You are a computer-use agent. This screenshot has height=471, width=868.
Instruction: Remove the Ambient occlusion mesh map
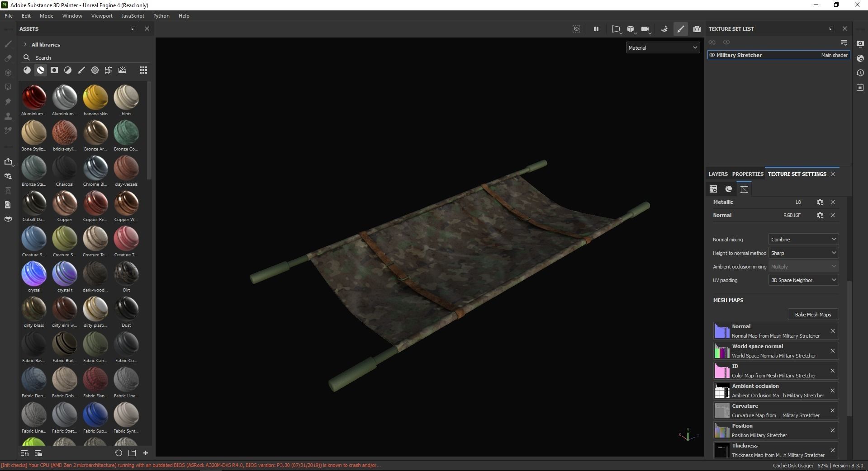coord(833,391)
